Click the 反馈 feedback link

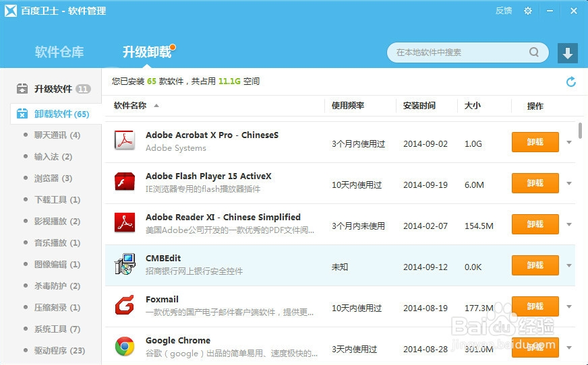coord(503,11)
